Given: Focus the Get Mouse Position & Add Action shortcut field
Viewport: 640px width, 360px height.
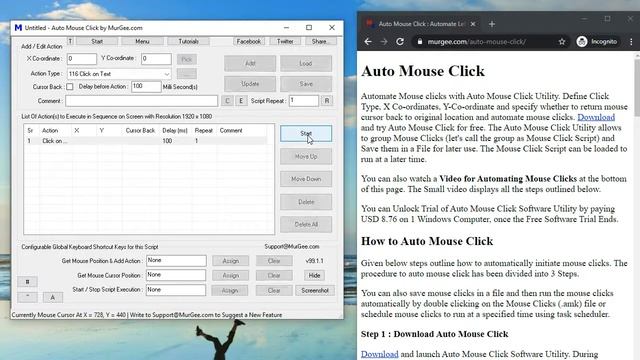Looking at the screenshot, I should tap(176, 260).
